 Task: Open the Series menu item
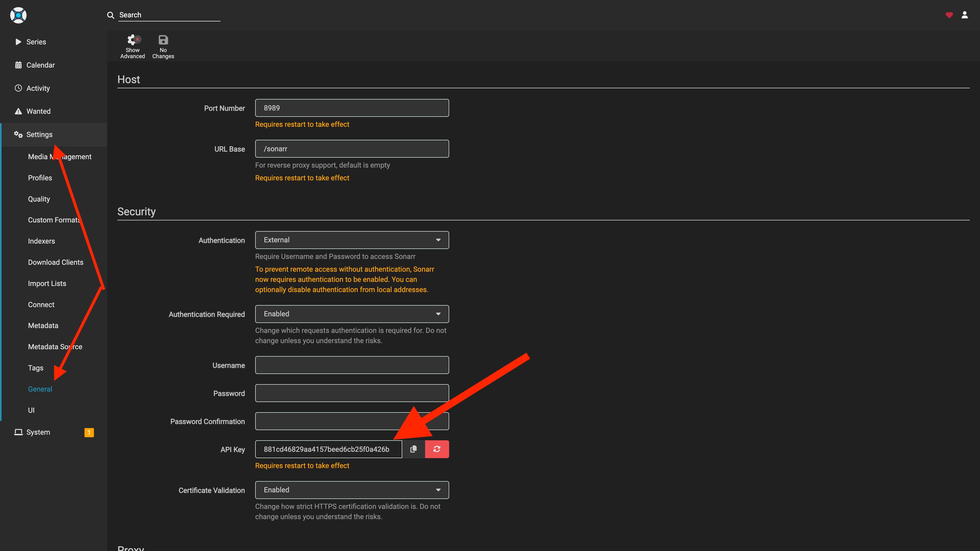tap(54, 42)
